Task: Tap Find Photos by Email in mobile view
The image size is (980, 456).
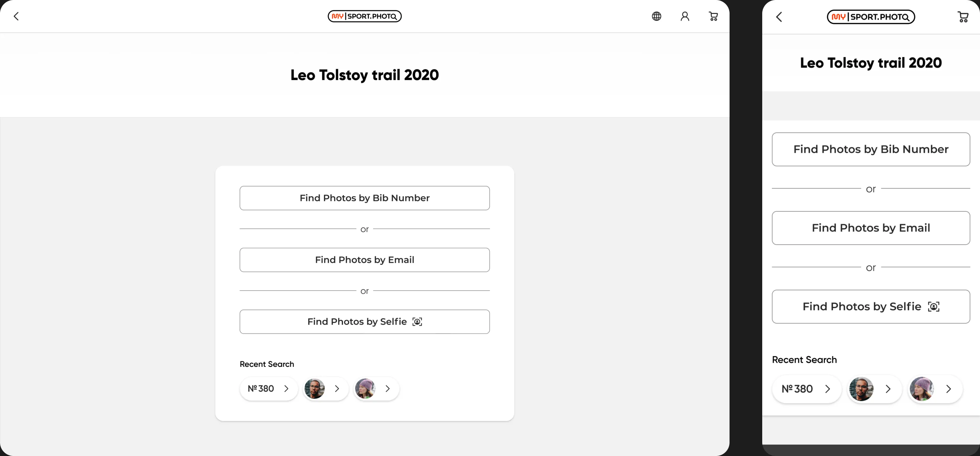Action: (x=871, y=228)
